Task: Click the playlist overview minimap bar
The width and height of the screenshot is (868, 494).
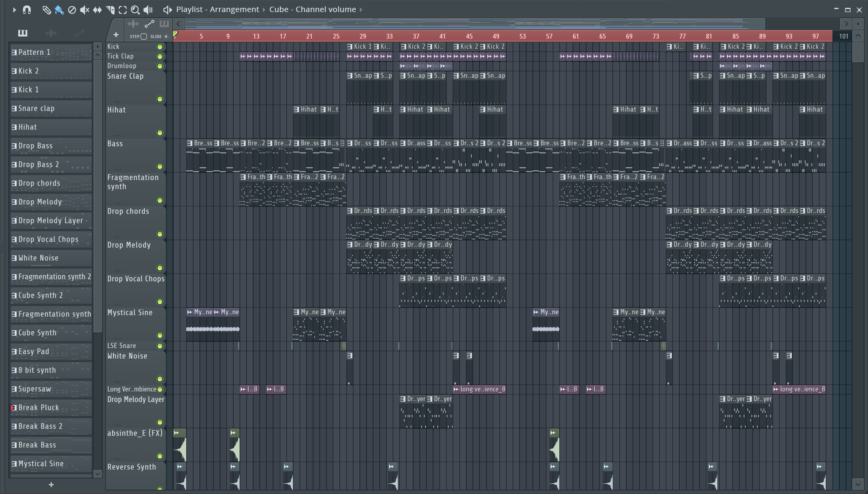Action: point(475,24)
